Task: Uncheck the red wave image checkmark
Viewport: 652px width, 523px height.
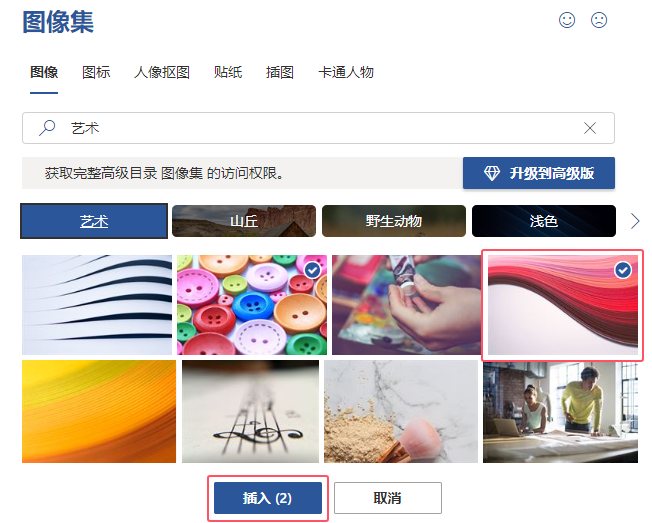Action: 622,270
